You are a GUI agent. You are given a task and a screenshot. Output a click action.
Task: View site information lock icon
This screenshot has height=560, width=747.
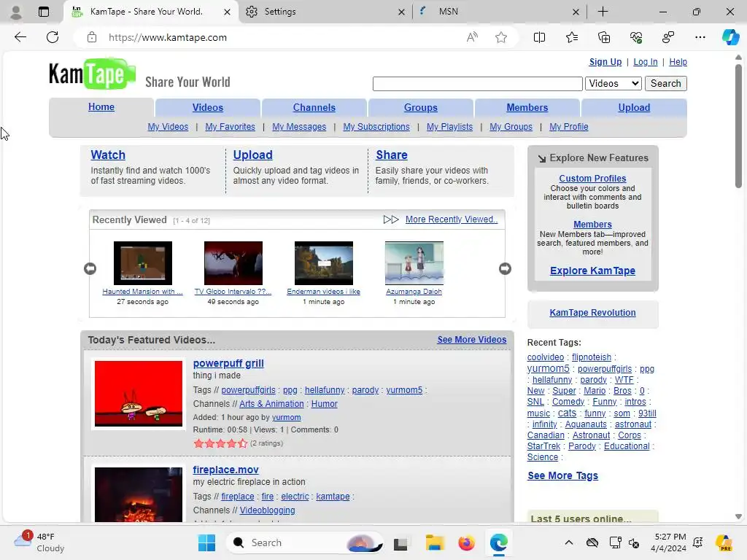[92, 37]
